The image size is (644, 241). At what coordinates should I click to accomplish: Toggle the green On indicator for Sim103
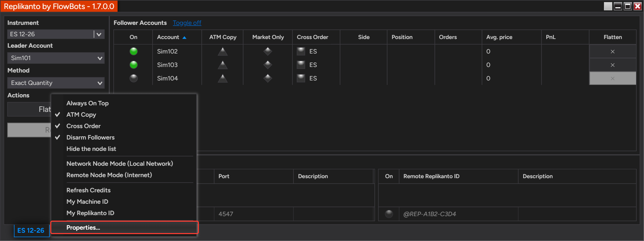coord(133,65)
